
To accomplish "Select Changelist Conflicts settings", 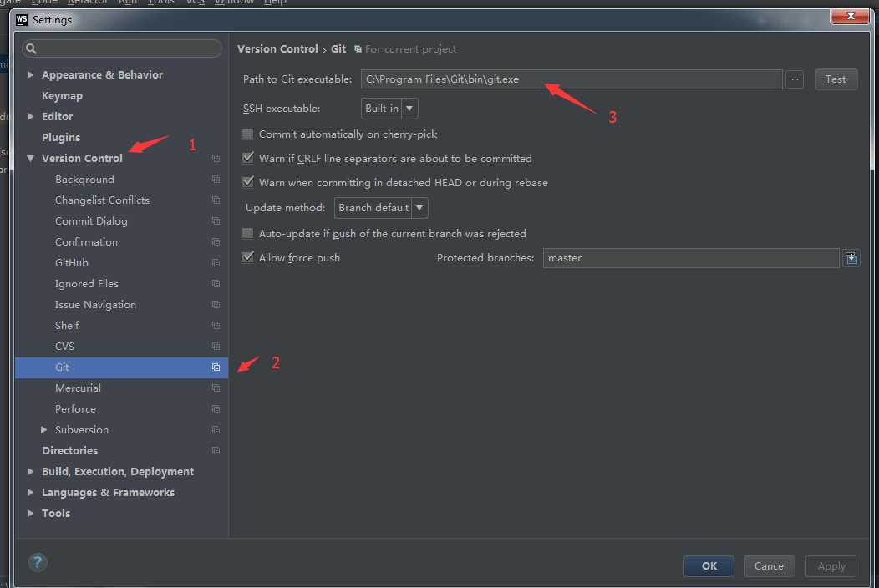I will (102, 200).
